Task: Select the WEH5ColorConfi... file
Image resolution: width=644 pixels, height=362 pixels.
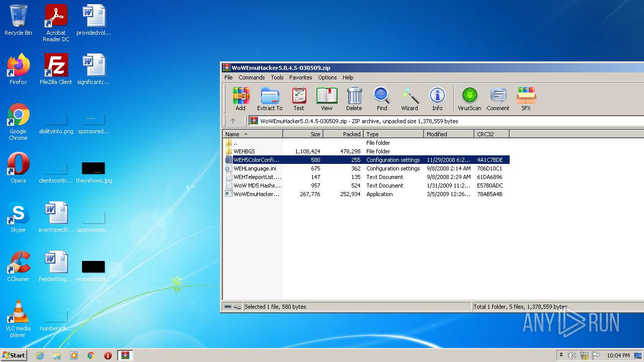Action: (366, 160)
